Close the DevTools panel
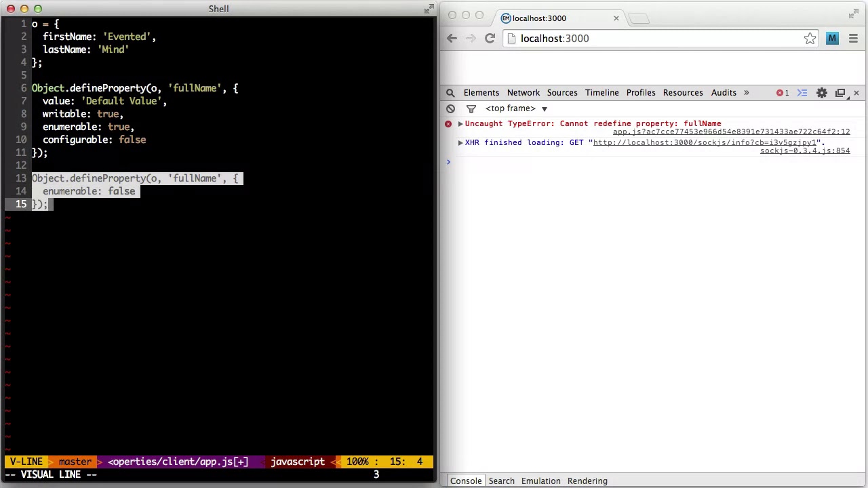The height and width of the screenshot is (488, 868). pos(856,93)
